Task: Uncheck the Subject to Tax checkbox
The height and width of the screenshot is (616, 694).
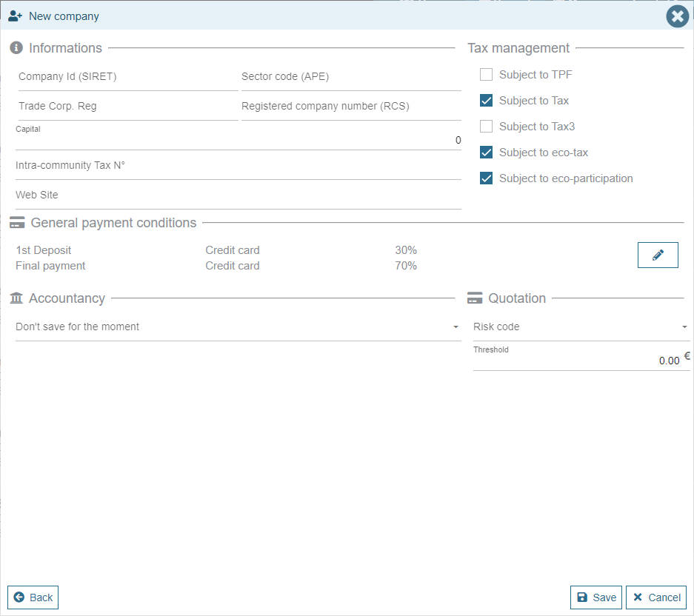Action: pos(486,101)
